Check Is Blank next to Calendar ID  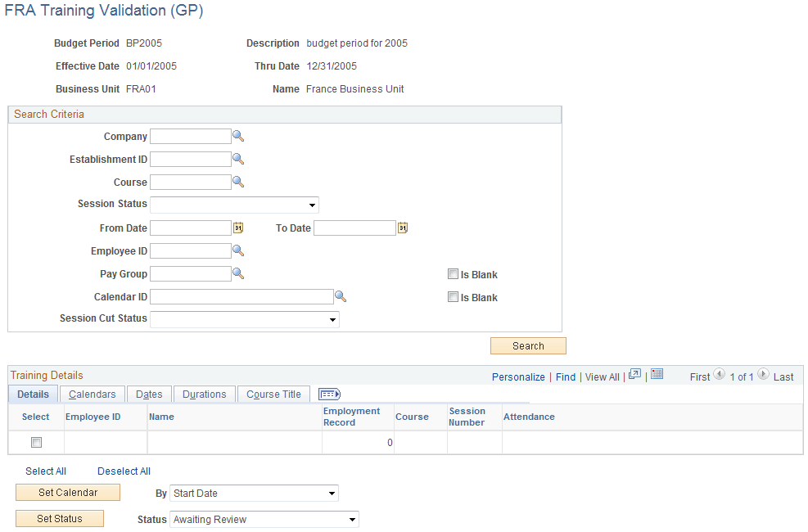[x=453, y=296]
